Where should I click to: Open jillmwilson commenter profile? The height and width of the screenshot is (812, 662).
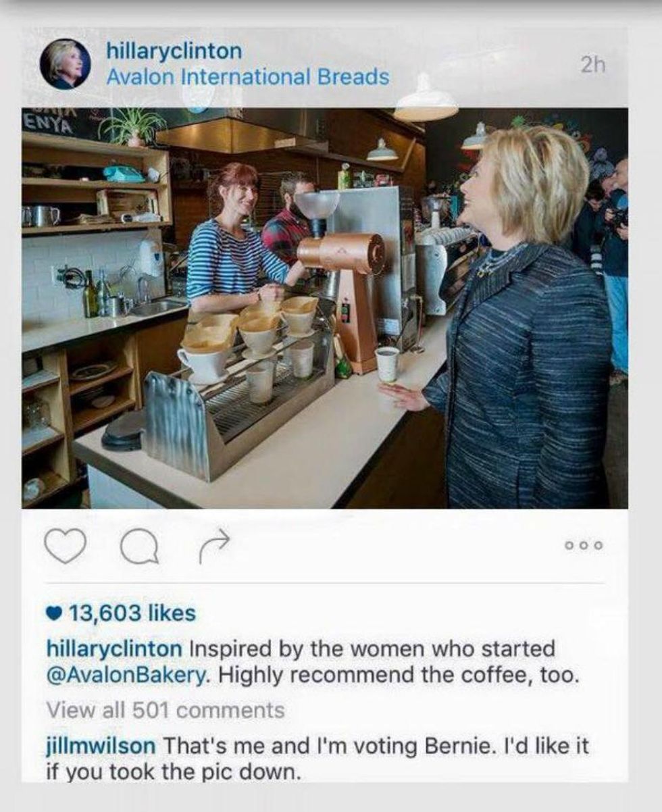pyautogui.click(x=101, y=747)
